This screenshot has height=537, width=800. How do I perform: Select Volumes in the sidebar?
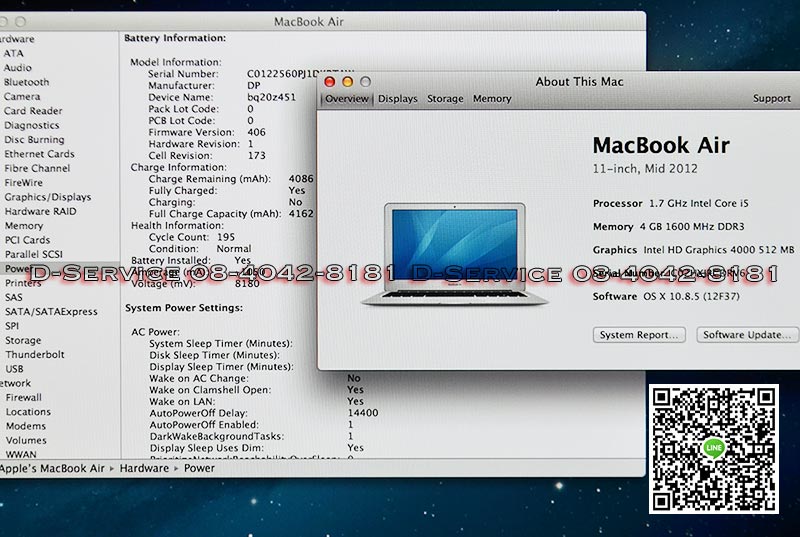click(x=26, y=440)
